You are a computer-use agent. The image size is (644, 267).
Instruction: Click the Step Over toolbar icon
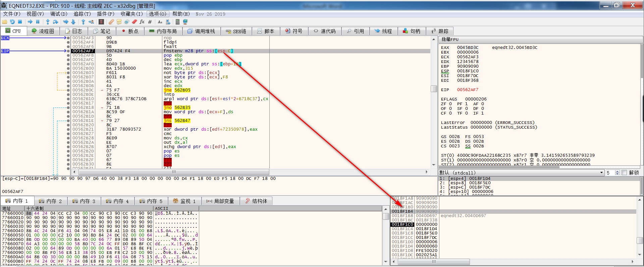pos(56,22)
